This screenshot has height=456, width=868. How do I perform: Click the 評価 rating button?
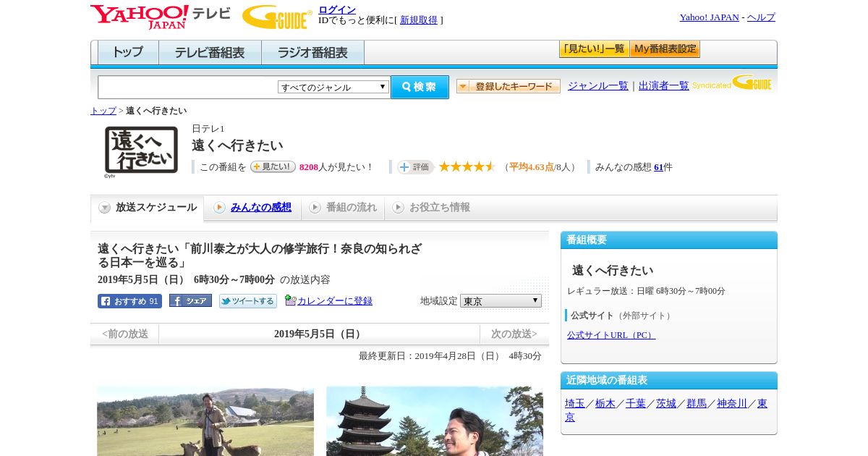tap(415, 167)
